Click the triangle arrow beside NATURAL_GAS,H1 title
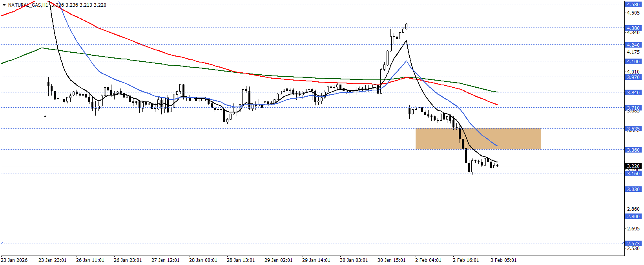Screen dimensions: 644x265 coord(4,5)
